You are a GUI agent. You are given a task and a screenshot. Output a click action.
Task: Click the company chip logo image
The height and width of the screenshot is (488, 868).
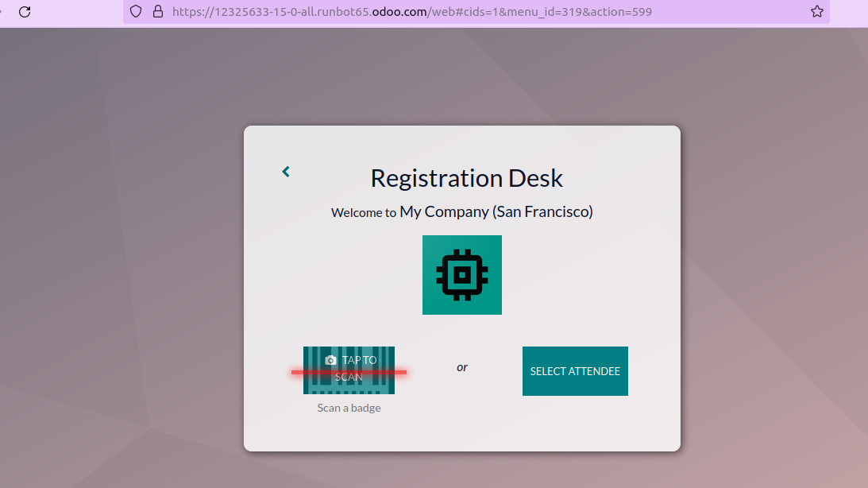[462, 275]
